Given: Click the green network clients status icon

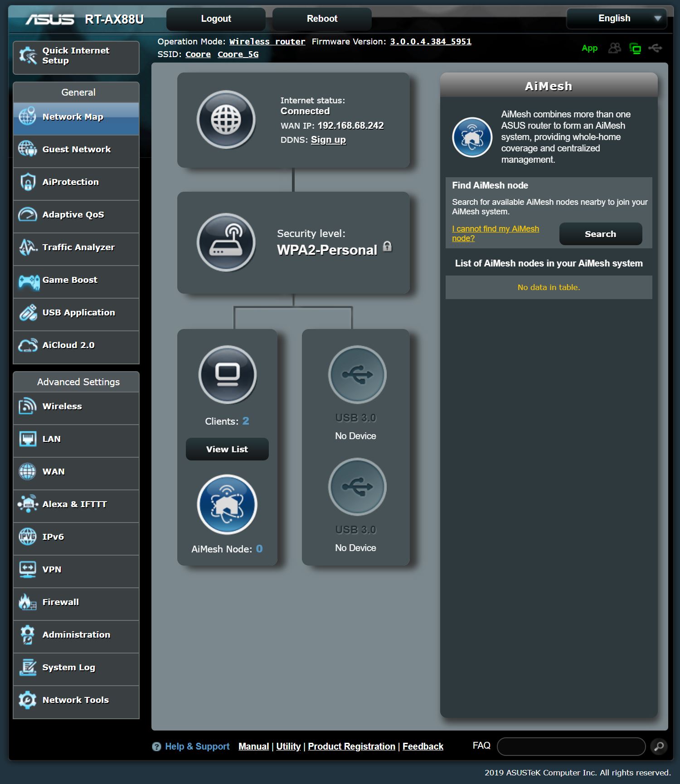Looking at the screenshot, I should coord(635,48).
